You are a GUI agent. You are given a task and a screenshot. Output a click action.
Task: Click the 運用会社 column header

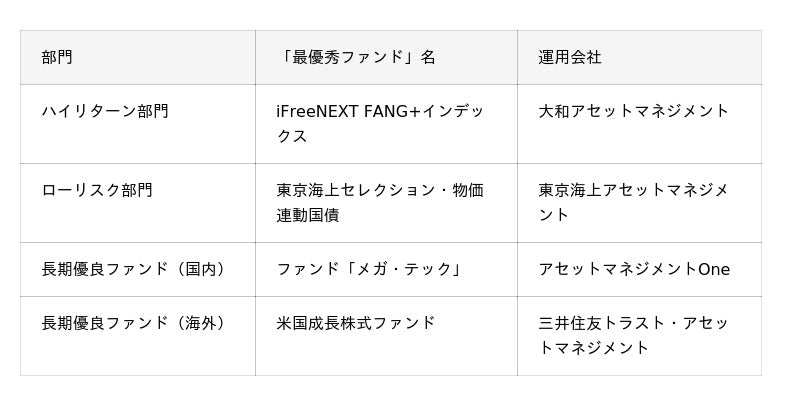[x=570, y=58]
